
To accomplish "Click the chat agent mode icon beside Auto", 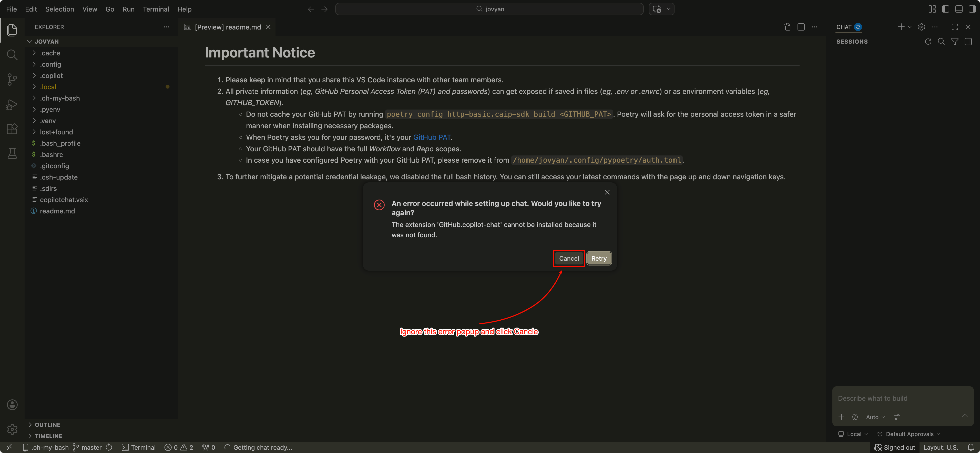I will pos(855,417).
